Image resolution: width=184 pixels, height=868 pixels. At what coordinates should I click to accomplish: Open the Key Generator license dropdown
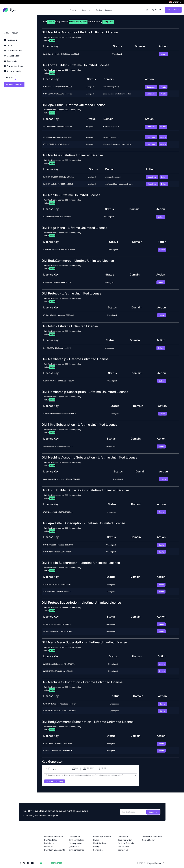(91, 775)
